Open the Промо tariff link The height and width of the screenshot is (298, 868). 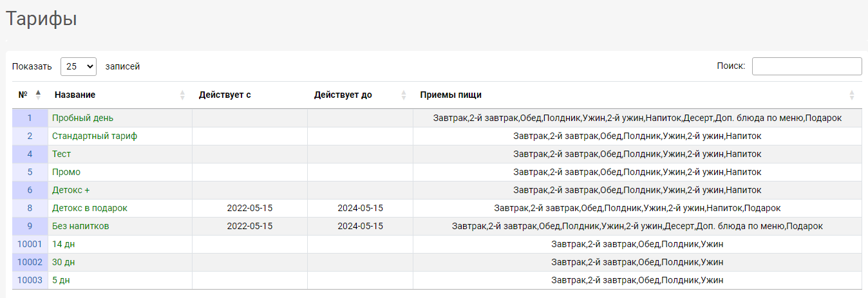[x=66, y=172]
